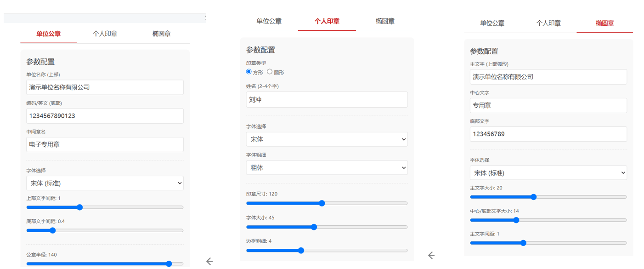This screenshot has width=644, height=269.
Task: Click the back arrow beside the oval seal panel
Action: 432,254
